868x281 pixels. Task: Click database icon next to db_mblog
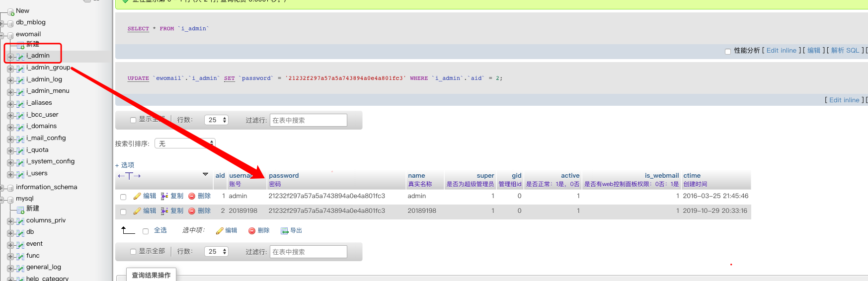pos(10,23)
